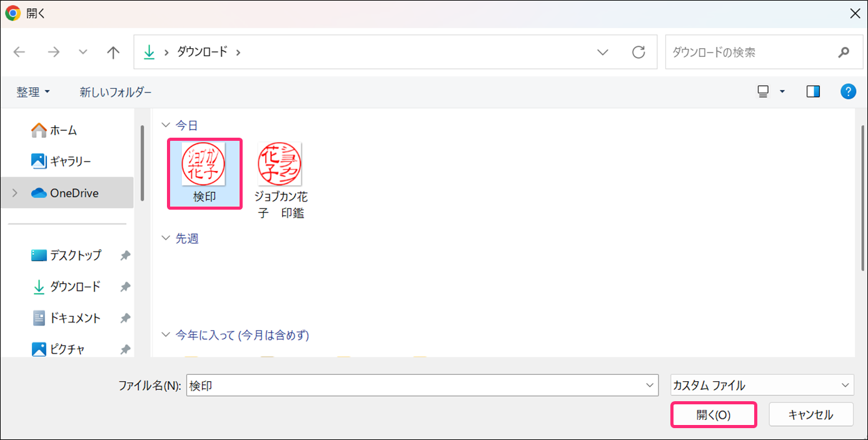Select the ジョブカン花子 印鑑 file thumbnail
The image size is (868, 440).
pos(280,165)
